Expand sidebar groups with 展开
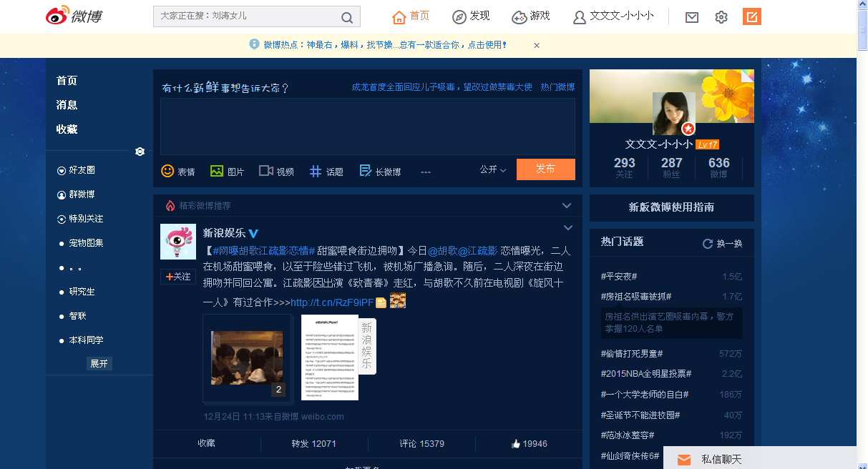Viewport: 868px width, 469px height. coord(99,363)
